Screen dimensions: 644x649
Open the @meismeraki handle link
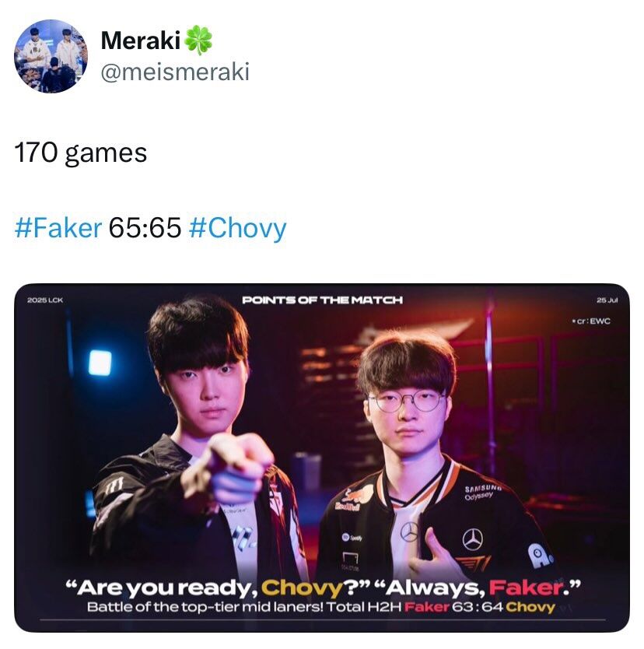(x=175, y=72)
